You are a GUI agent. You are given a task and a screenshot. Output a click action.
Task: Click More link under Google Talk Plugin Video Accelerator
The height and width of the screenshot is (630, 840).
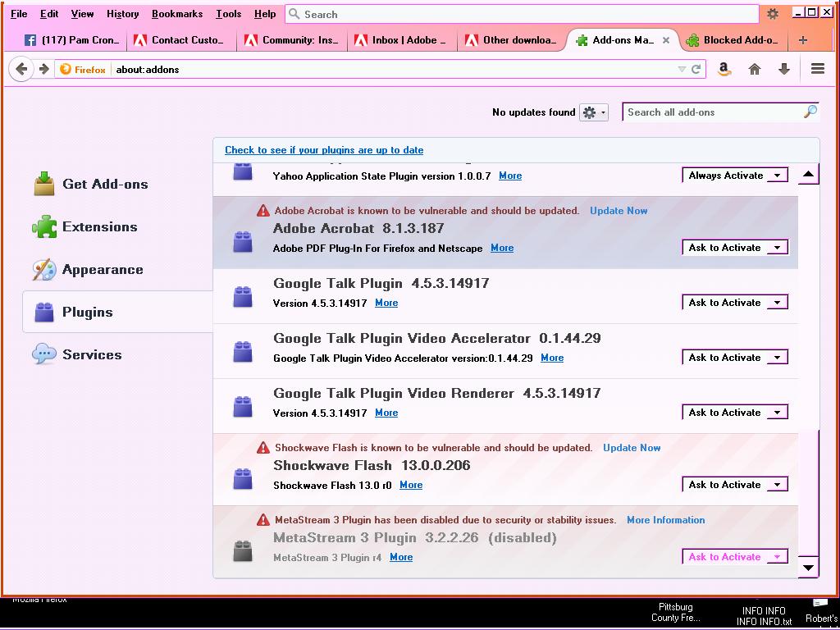[552, 358]
